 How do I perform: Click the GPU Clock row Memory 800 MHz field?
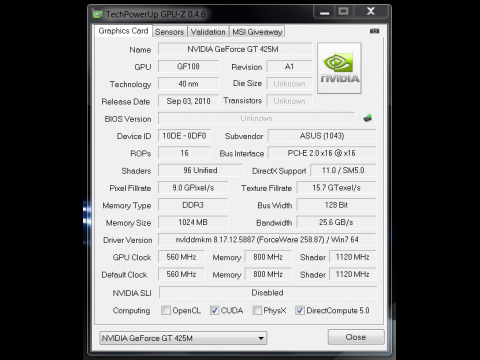pyautogui.click(x=268, y=257)
